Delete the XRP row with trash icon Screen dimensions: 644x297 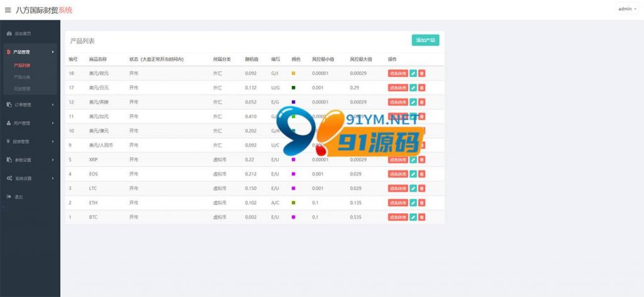[422, 159]
